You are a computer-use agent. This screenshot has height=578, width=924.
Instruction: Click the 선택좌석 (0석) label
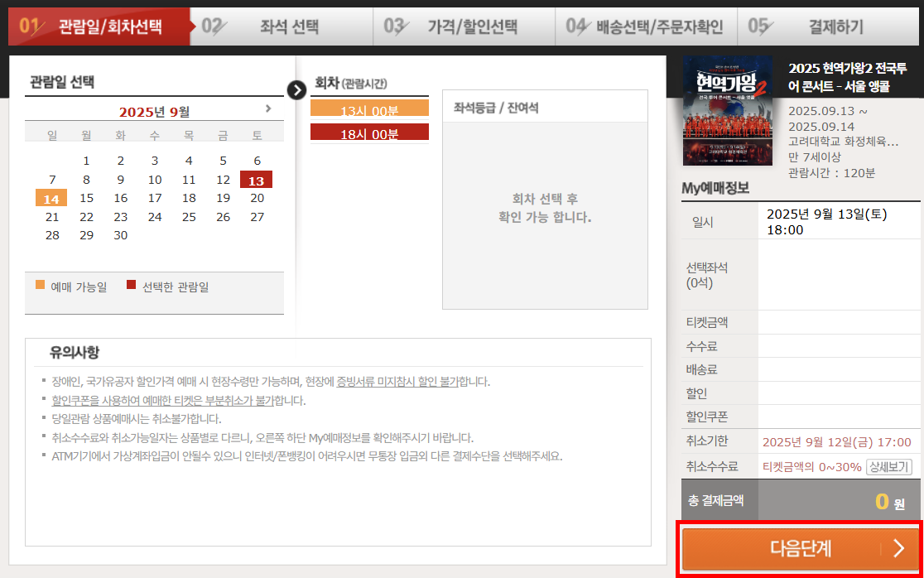(x=706, y=275)
